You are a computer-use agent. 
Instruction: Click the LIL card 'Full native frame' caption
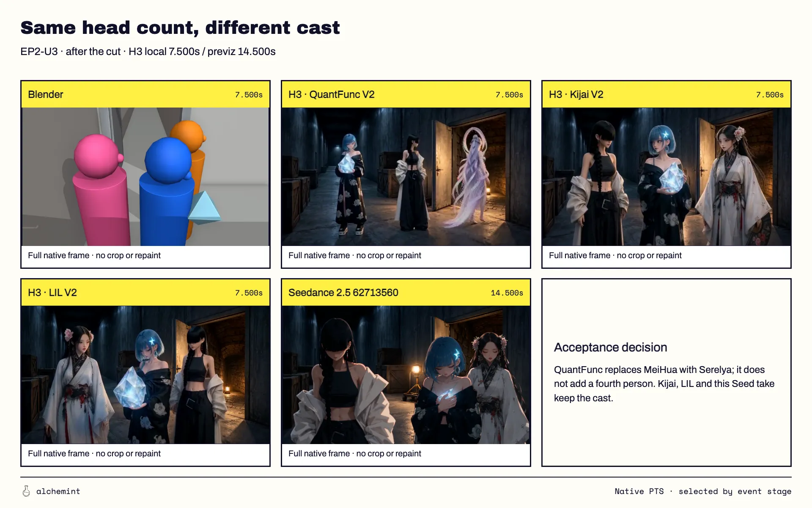click(x=94, y=453)
